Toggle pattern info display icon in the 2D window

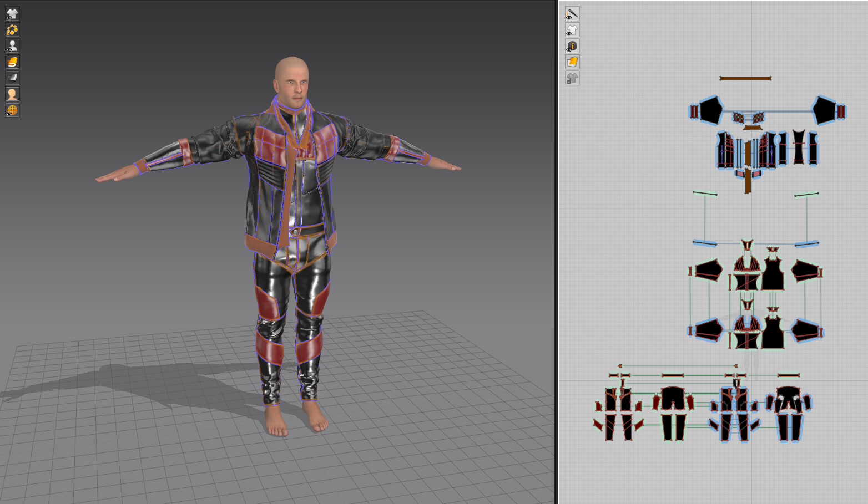(572, 45)
